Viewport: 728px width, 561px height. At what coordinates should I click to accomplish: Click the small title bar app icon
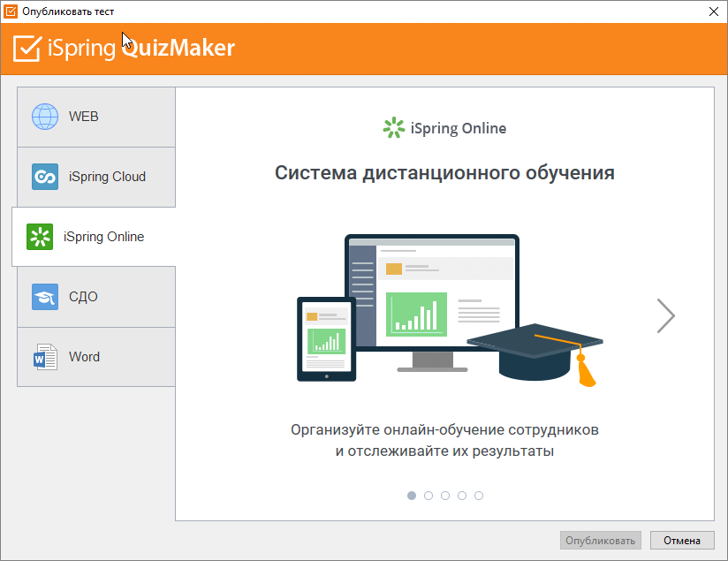click(x=11, y=11)
